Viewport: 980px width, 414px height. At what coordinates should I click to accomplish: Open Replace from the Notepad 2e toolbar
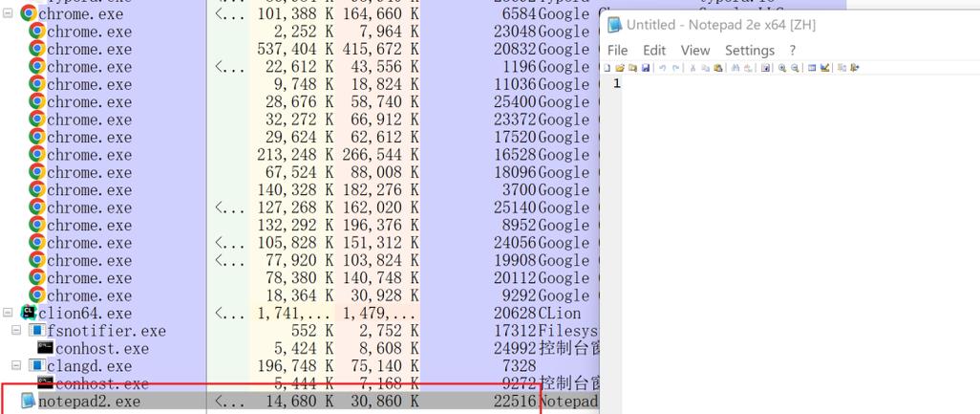(748, 68)
